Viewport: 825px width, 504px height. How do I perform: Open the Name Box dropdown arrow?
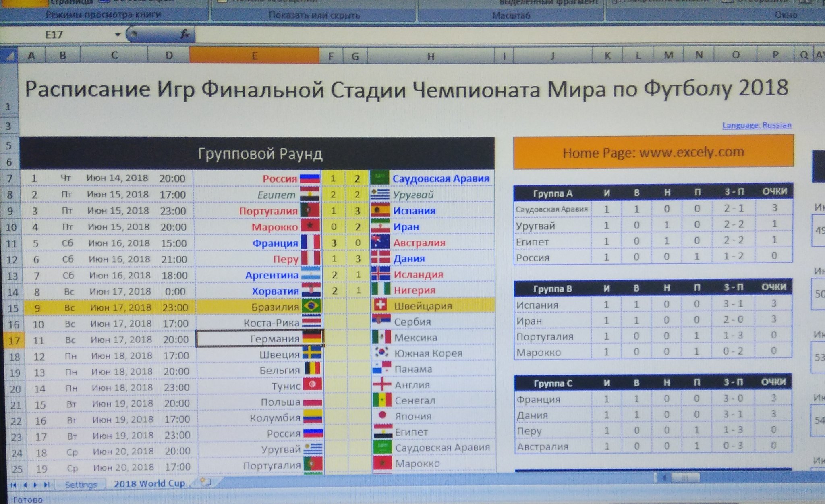click(118, 35)
